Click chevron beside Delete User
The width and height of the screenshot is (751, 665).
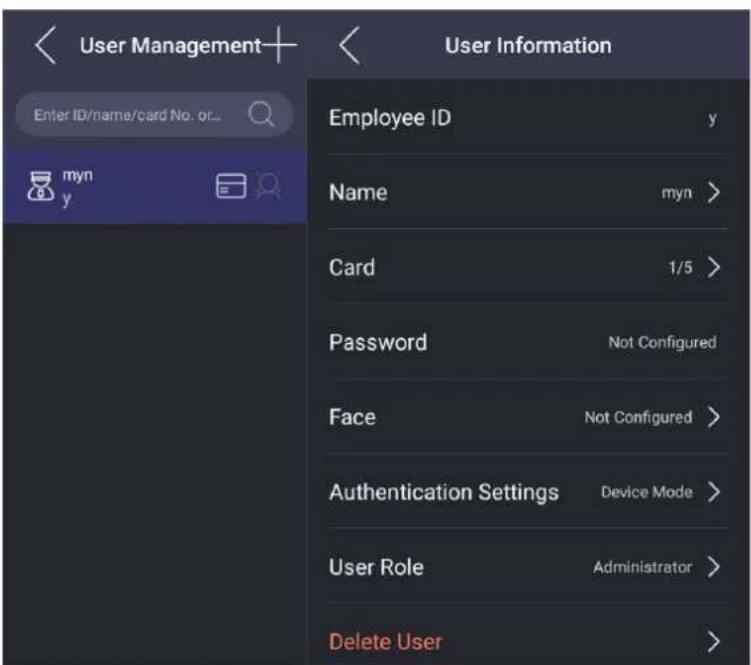(x=714, y=642)
